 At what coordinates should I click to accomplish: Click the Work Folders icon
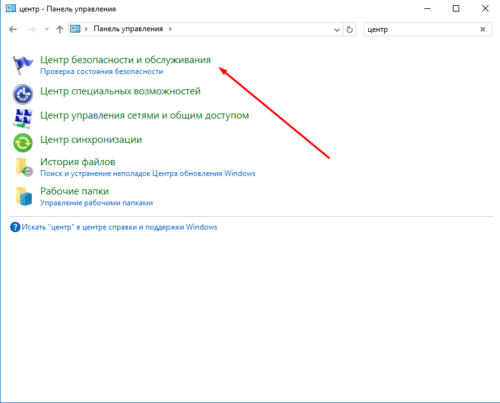point(24,196)
